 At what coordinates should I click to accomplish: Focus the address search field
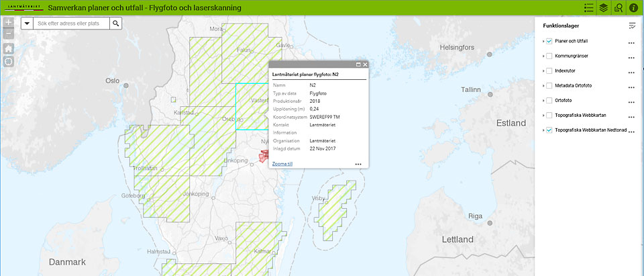72,24
